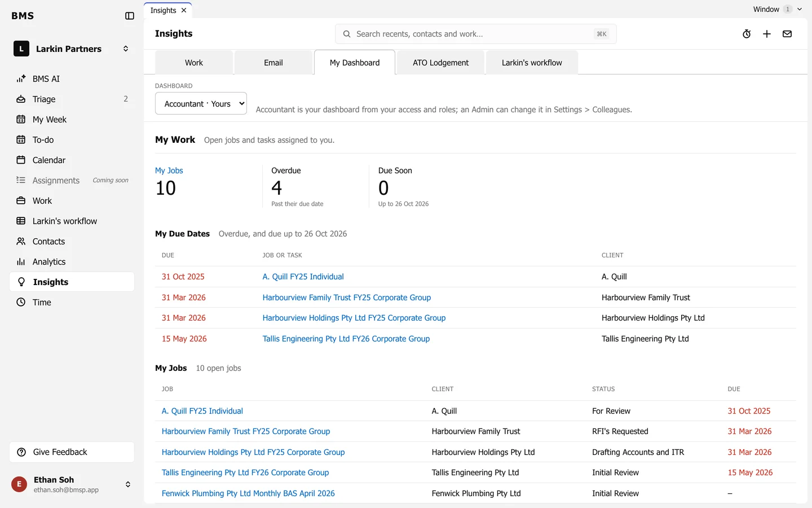Open Larkin's workflow in sidebar
812x508 pixels.
click(72, 221)
